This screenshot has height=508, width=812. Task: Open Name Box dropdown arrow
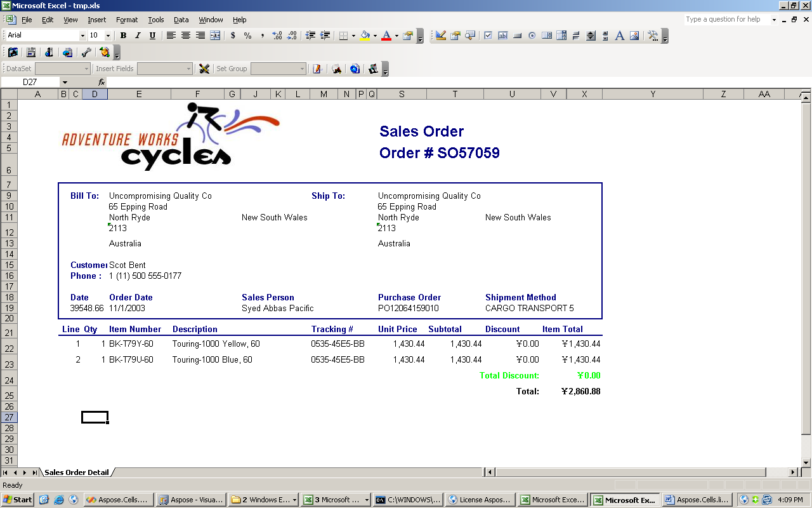click(65, 82)
